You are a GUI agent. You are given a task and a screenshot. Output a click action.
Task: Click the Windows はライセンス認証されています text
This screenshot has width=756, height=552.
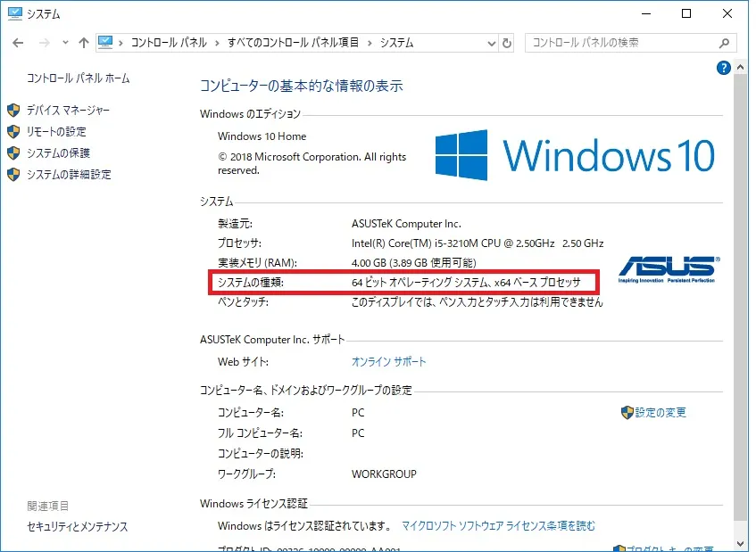click(304, 525)
